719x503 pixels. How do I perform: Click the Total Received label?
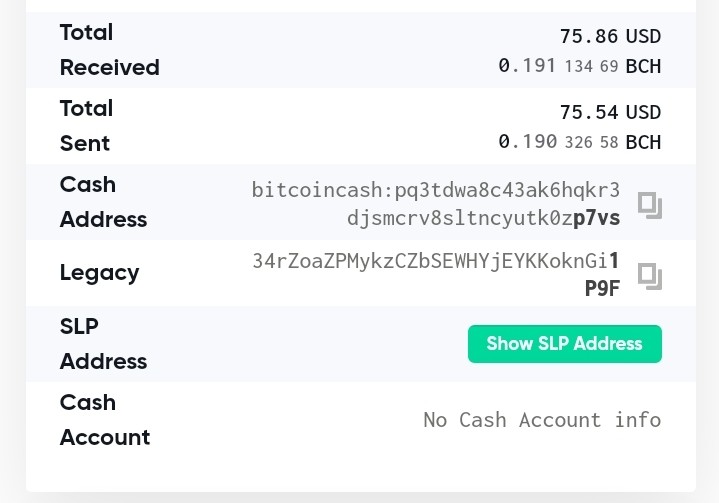tap(110, 50)
